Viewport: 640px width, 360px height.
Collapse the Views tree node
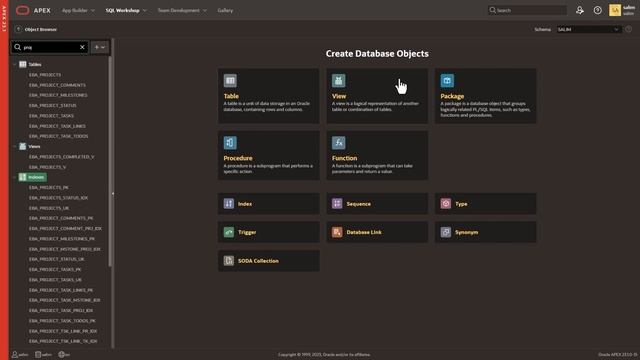click(15, 146)
